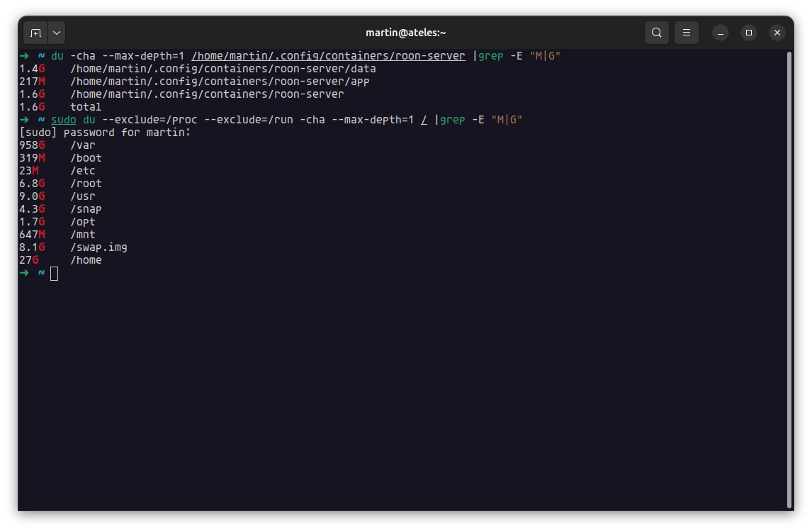Screen dimensions: 812x531
Task: Click the cursor at the empty prompt
Action: 55,273
